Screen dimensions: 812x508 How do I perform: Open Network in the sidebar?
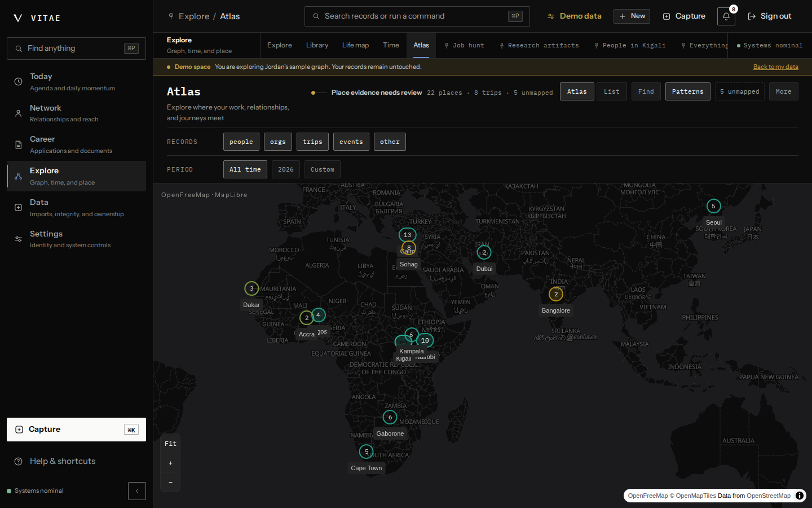point(76,113)
